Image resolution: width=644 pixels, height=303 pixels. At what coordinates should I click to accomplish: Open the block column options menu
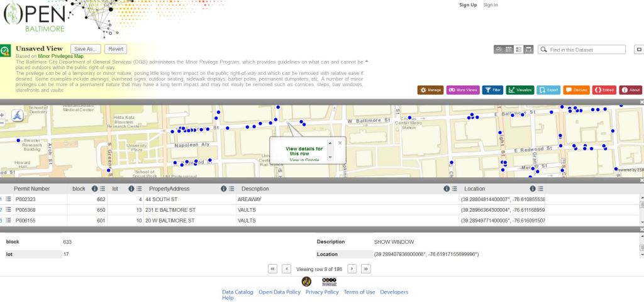click(103, 189)
